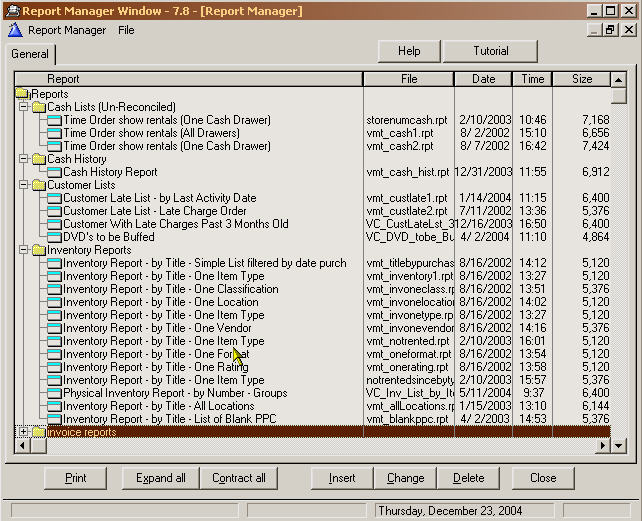The height and width of the screenshot is (521, 642).
Task: Click the Physical Inventory Report row icon
Action: (54, 393)
